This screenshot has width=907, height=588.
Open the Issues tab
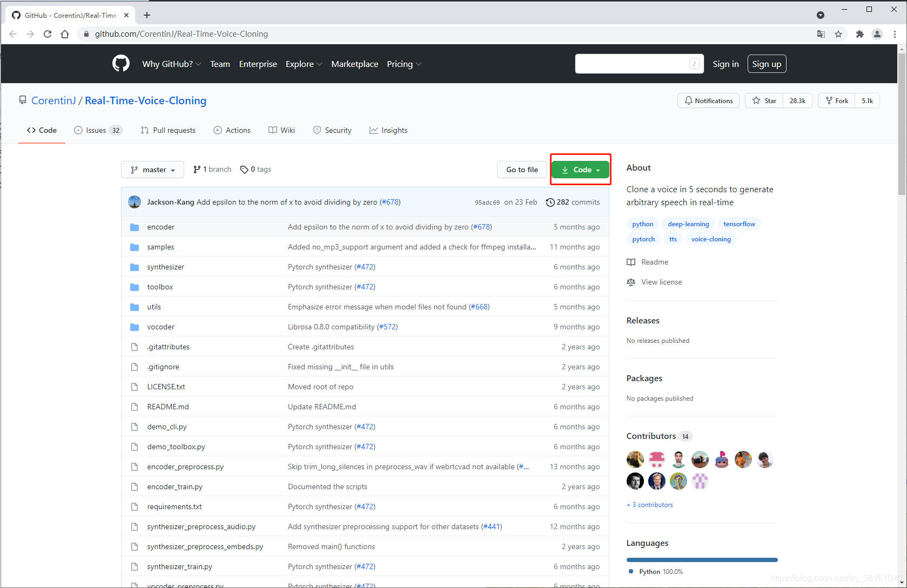click(x=98, y=130)
